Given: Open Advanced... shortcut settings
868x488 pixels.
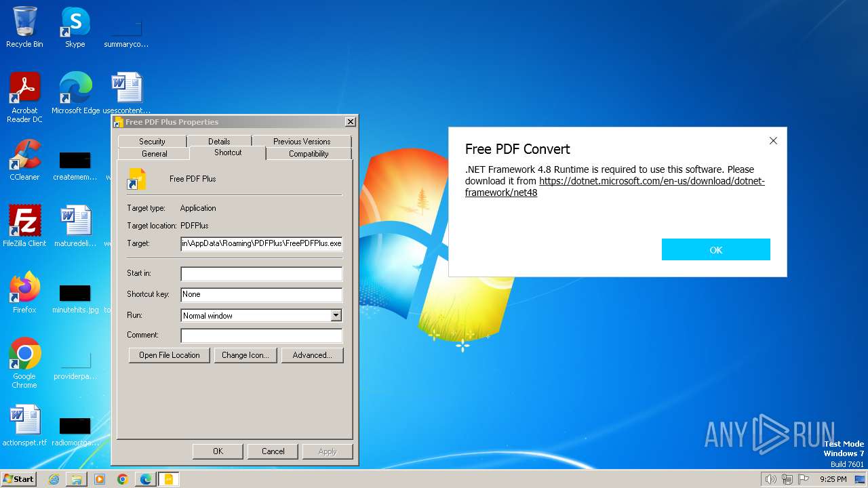Looking at the screenshot, I should [312, 355].
